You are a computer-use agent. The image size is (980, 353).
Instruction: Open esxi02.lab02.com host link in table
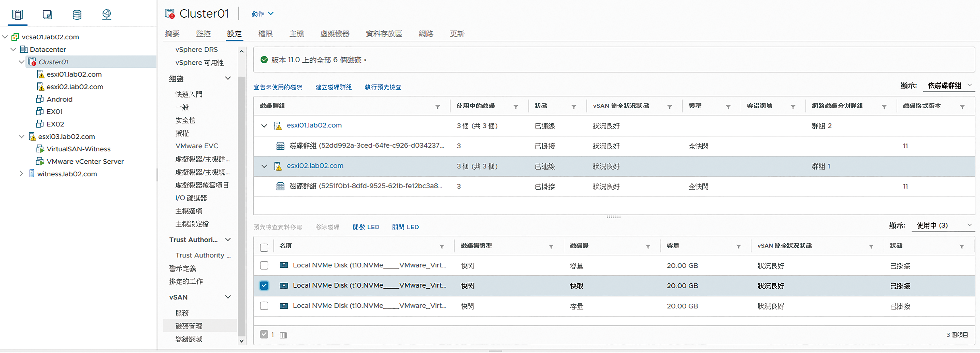tap(315, 166)
